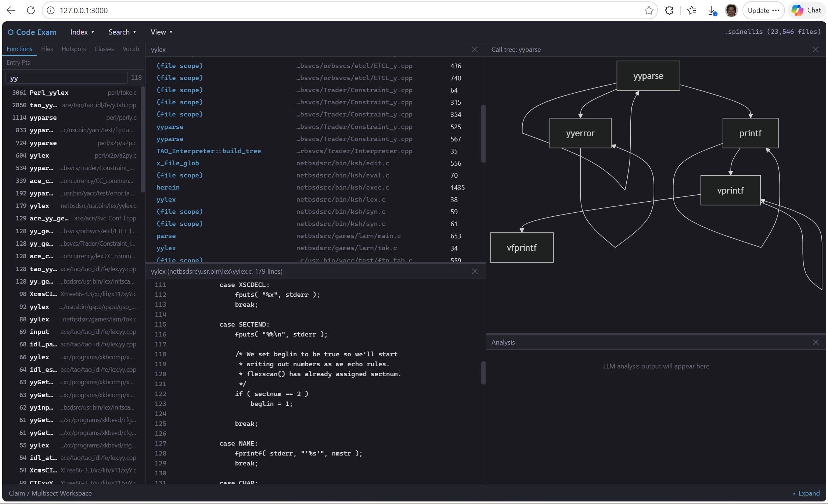Close the Analysis panel
The width and height of the screenshot is (828, 504).
(x=815, y=342)
